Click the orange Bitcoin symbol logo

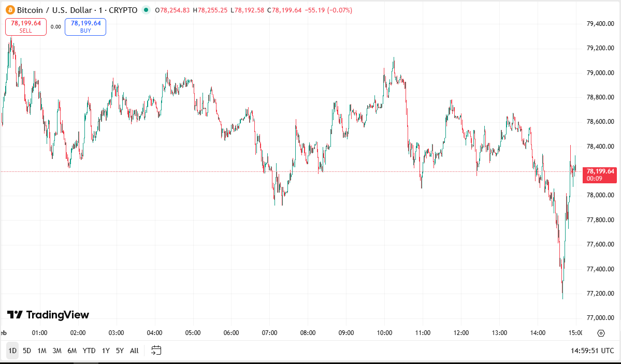click(9, 10)
